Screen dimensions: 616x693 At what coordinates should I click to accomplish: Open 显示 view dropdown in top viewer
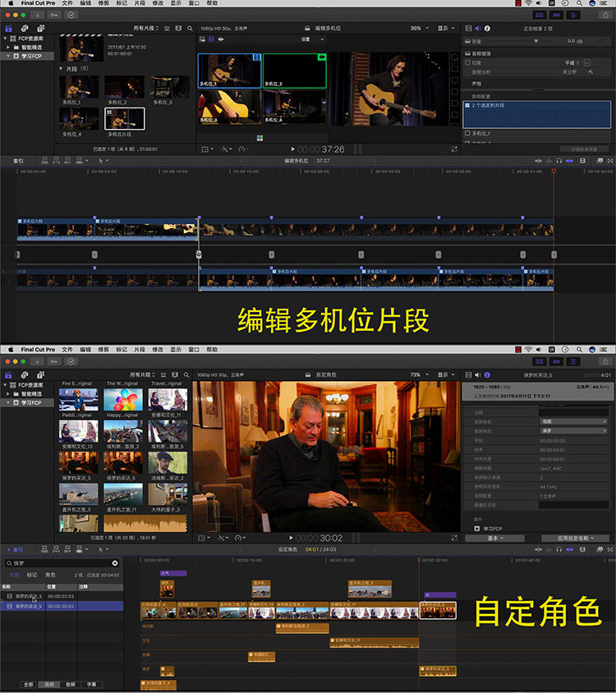[446, 28]
